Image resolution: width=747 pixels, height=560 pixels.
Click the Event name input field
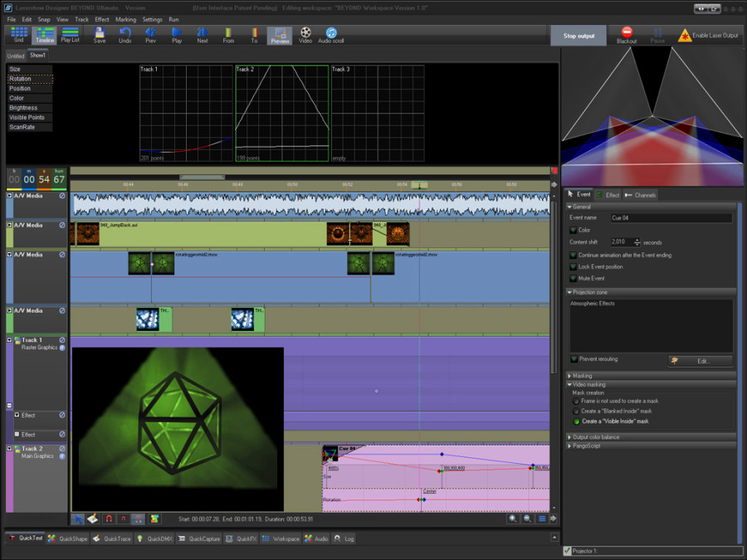(x=671, y=218)
